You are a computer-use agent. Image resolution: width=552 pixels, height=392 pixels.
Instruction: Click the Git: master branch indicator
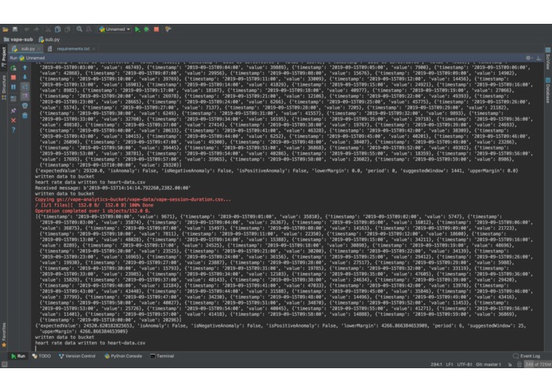(488, 364)
